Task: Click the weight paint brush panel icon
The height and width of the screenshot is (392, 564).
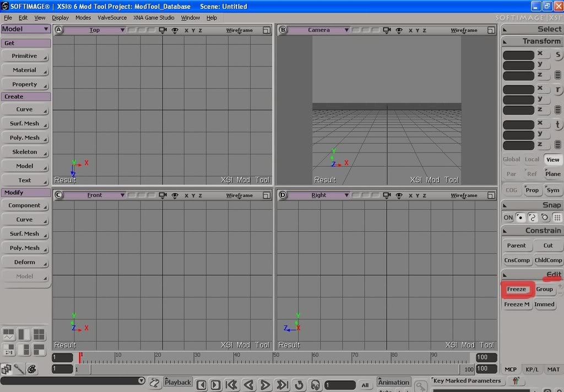Action: coord(19,369)
